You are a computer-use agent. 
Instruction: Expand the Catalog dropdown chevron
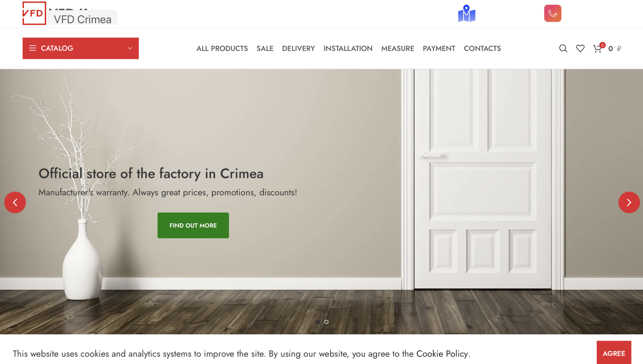pyautogui.click(x=130, y=48)
